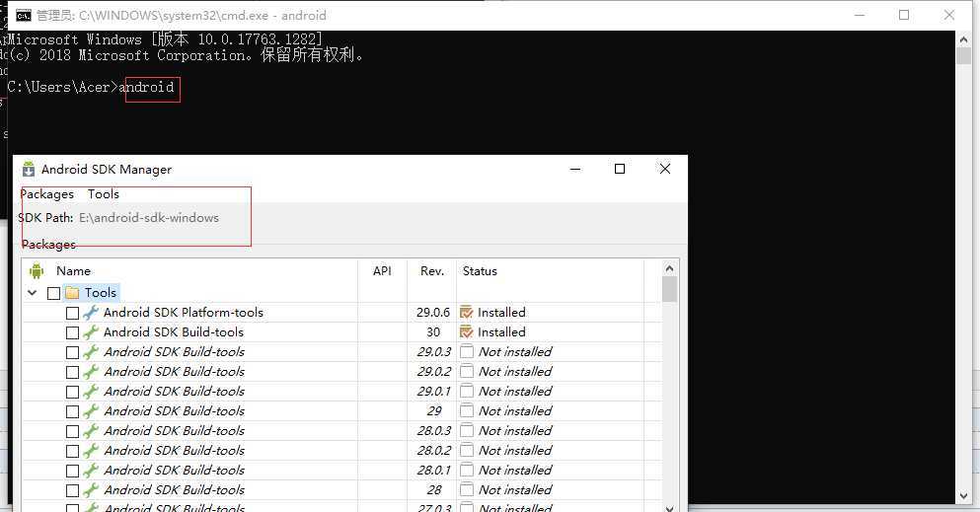Click package list scroll up arrow

click(x=669, y=268)
